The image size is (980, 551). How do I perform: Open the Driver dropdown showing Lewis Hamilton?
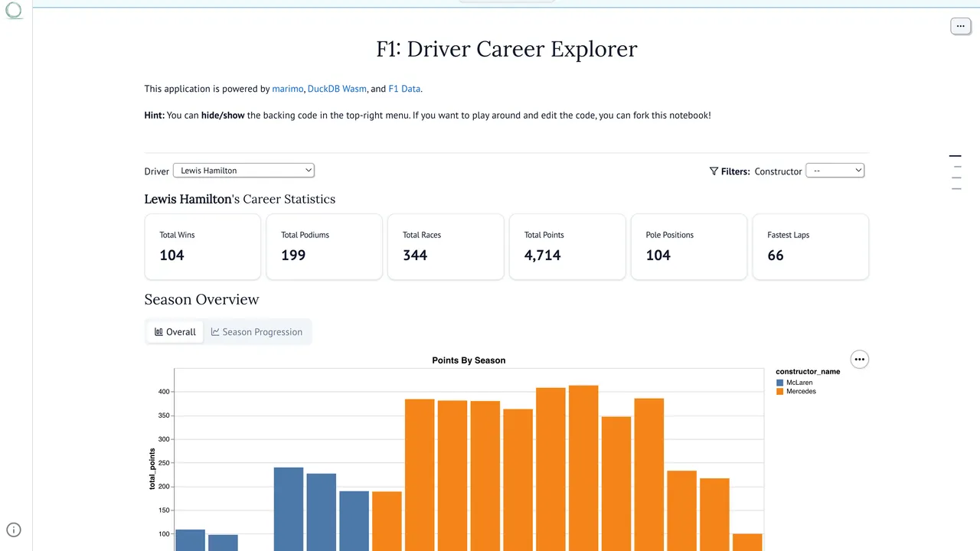click(x=243, y=171)
